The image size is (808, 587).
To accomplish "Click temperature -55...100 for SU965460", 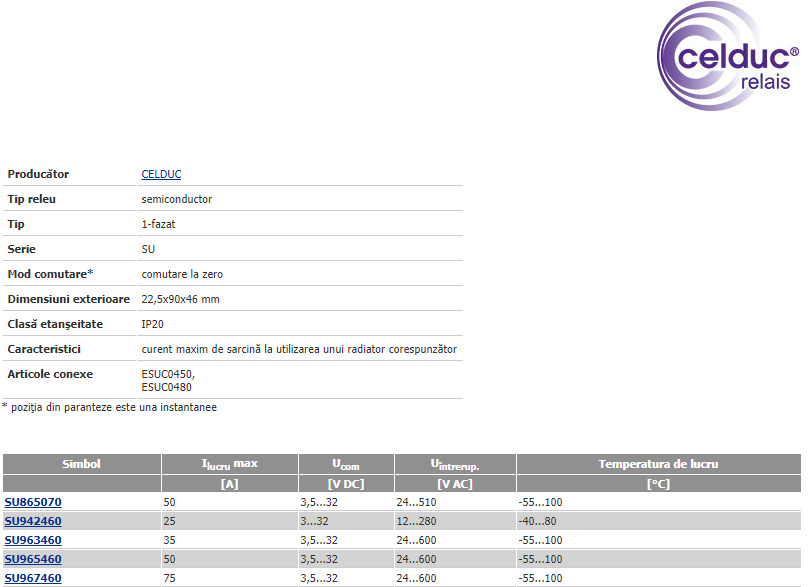I will click(541, 559).
